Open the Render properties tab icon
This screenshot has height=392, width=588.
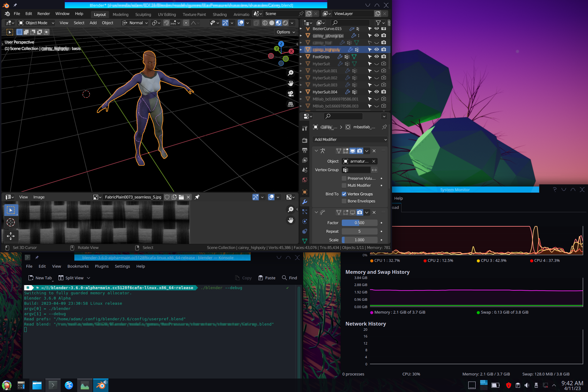305,140
